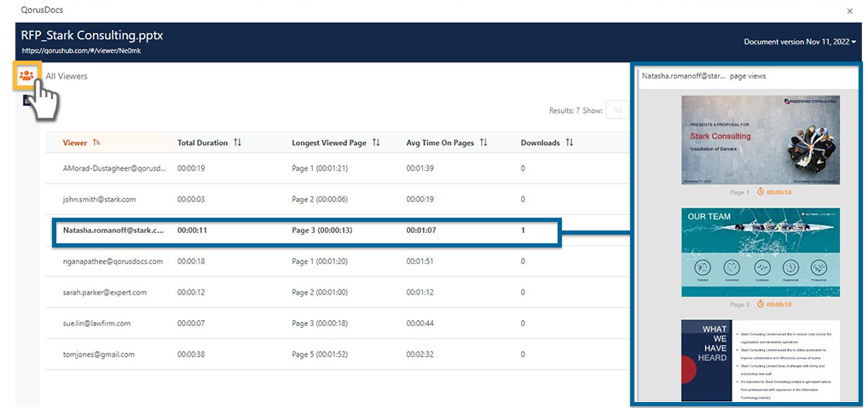Click Page 2 thumbnail Our Team slide
This screenshot has width=868, height=408.
point(760,253)
